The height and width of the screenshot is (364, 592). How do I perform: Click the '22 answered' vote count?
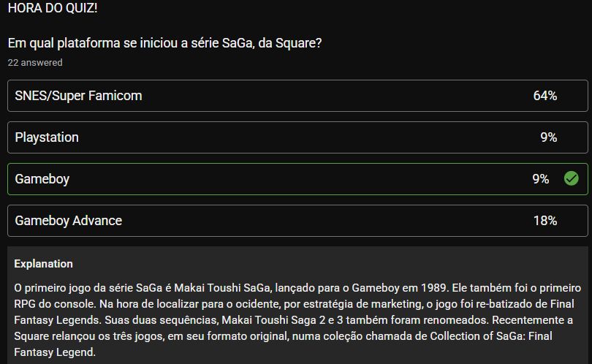(35, 62)
